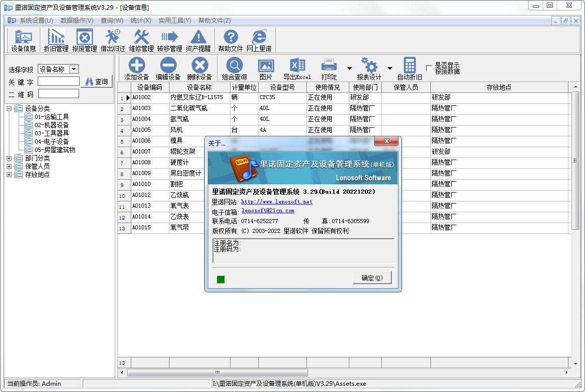Image resolution: width=585 pixels, height=392 pixels.
Task: Open the 报表设计 dropdown arrow
Action: [x=390, y=68]
